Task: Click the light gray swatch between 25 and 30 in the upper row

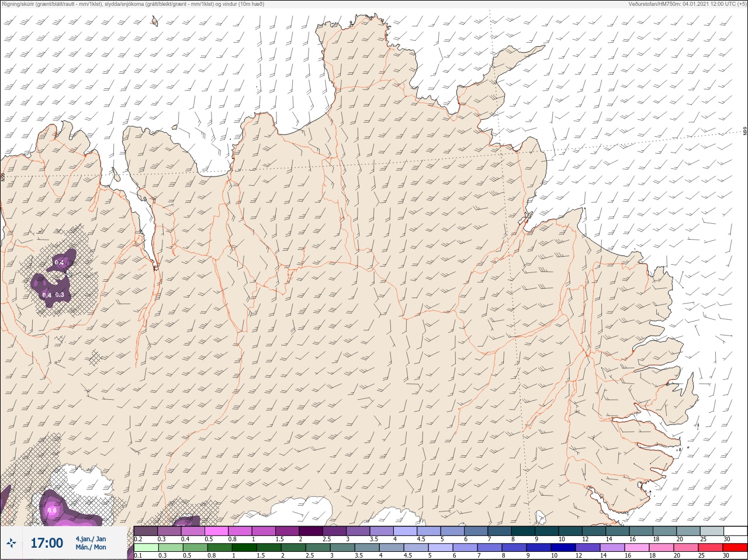Action: pos(712,531)
